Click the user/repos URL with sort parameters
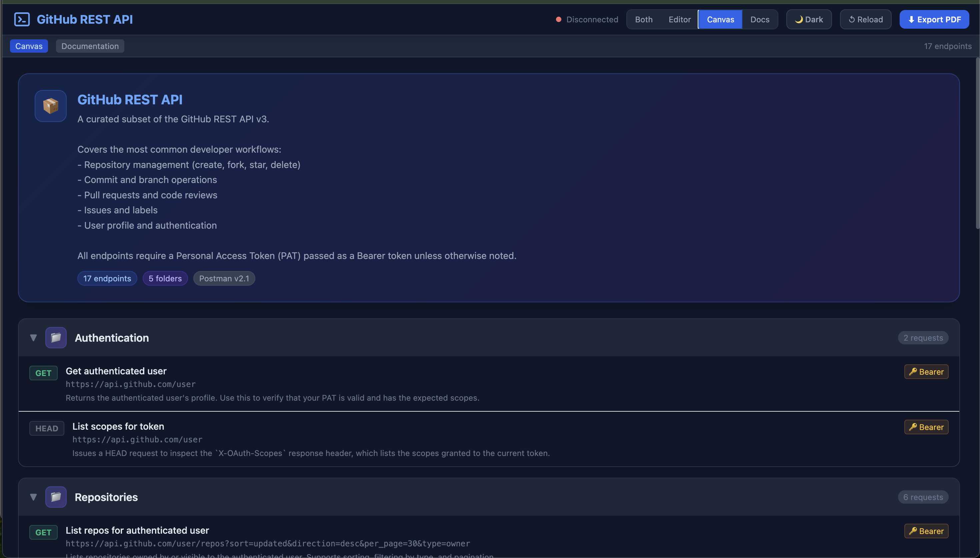Image resolution: width=980 pixels, height=558 pixels. coord(268,544)
